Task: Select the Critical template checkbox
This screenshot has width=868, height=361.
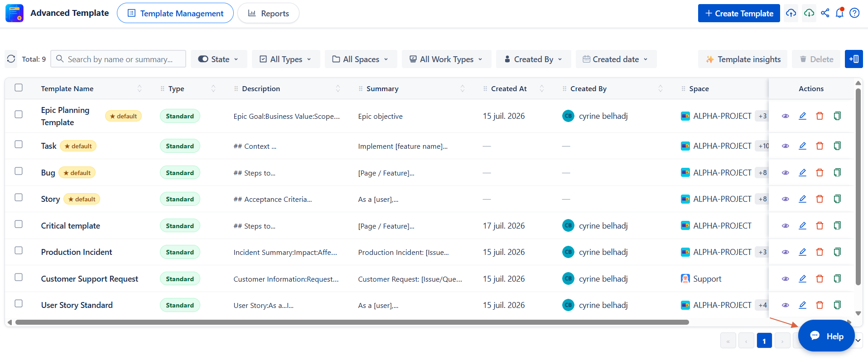Action: point(19,224)
